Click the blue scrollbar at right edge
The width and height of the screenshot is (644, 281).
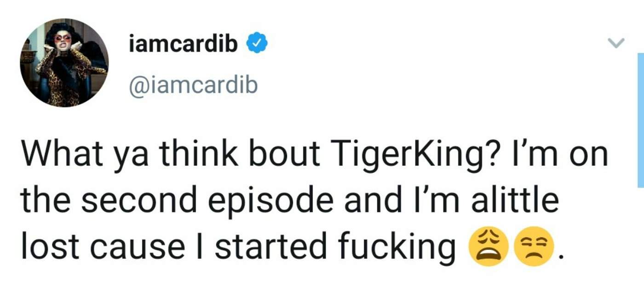(x=640, y=120)
